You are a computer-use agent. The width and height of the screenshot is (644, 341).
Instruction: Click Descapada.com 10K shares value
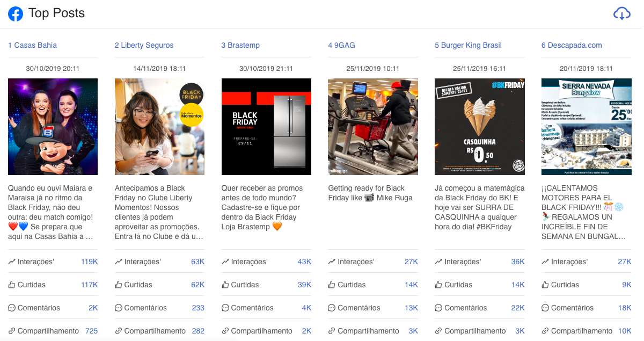pyautogui.click(x=625, y=331)
